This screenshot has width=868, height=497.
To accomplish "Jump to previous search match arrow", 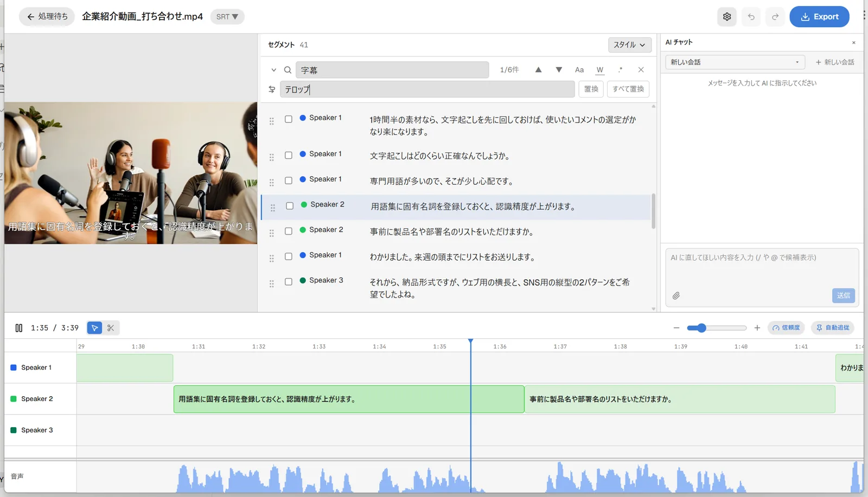I will pyautogui.click(x=538, y=70).
